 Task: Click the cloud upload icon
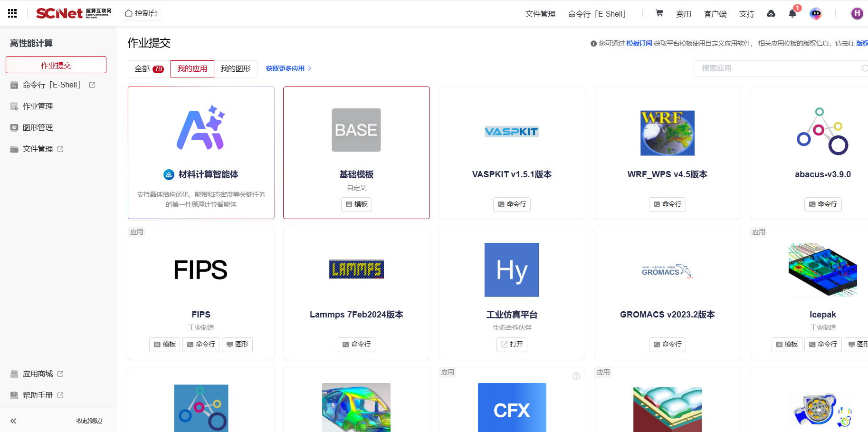771,14
